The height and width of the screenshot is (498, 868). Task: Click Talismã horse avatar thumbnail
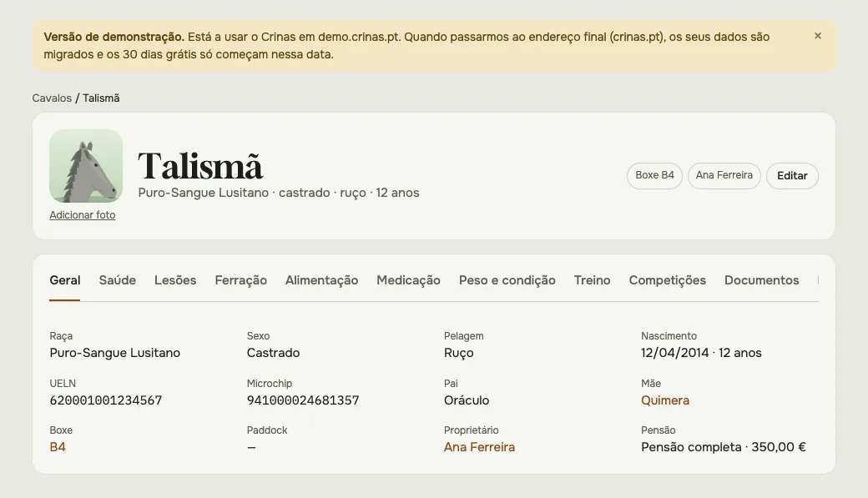pos(86,166)
